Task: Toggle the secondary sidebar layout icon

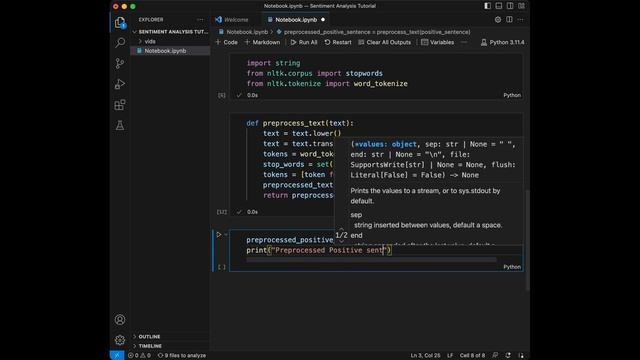Action: [x=510, y=6]
